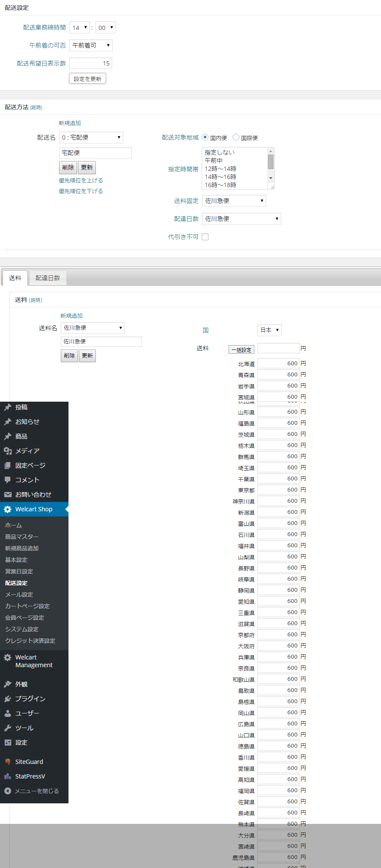Open 新規商品追加 in the submenu

(x=21, y=548)
